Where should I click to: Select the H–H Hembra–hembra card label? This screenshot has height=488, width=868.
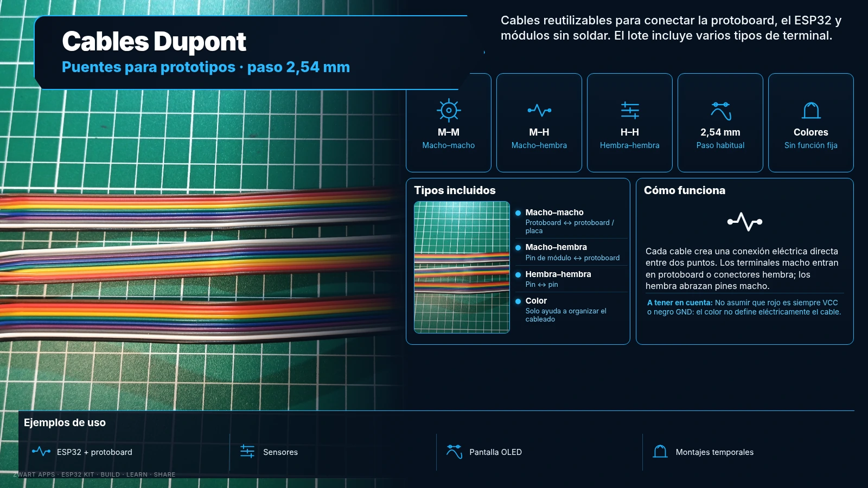coord(630,138)
